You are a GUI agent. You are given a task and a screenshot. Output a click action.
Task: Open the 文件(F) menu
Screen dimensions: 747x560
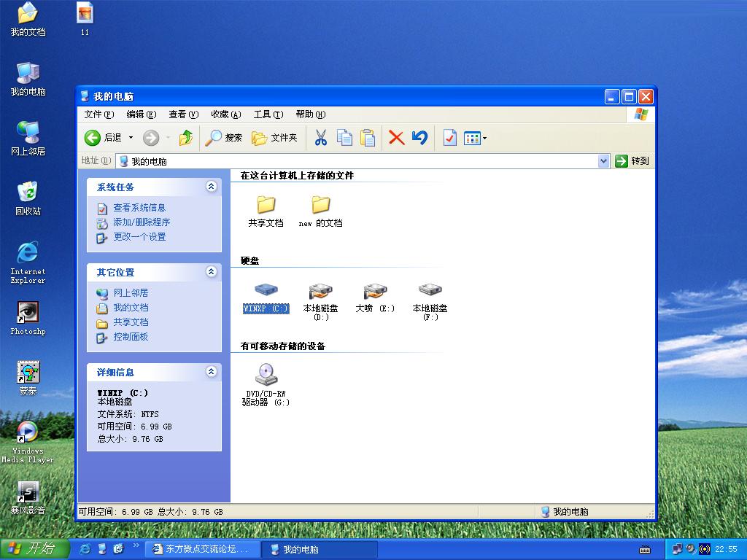(99, 114)
